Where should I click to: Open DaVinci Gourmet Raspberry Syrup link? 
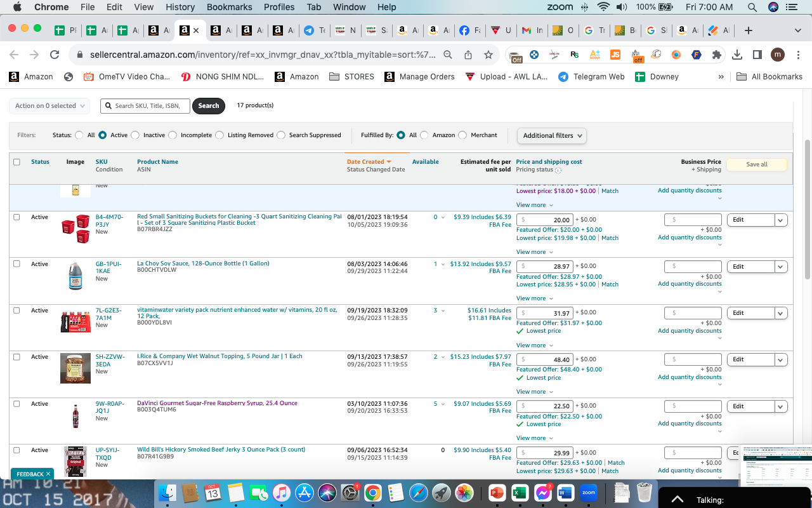[x=217, y=403]
